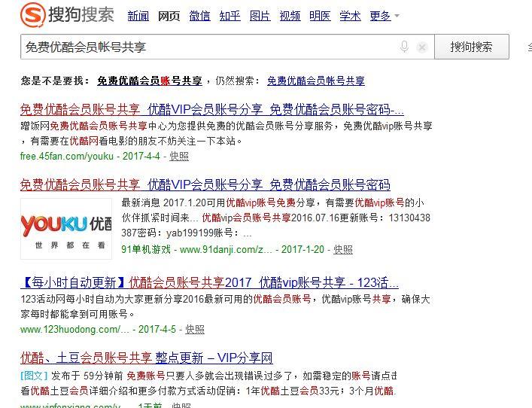View 快照 of the 45fan result
This screenshot has height=408, width=532.
pos(179,156)
